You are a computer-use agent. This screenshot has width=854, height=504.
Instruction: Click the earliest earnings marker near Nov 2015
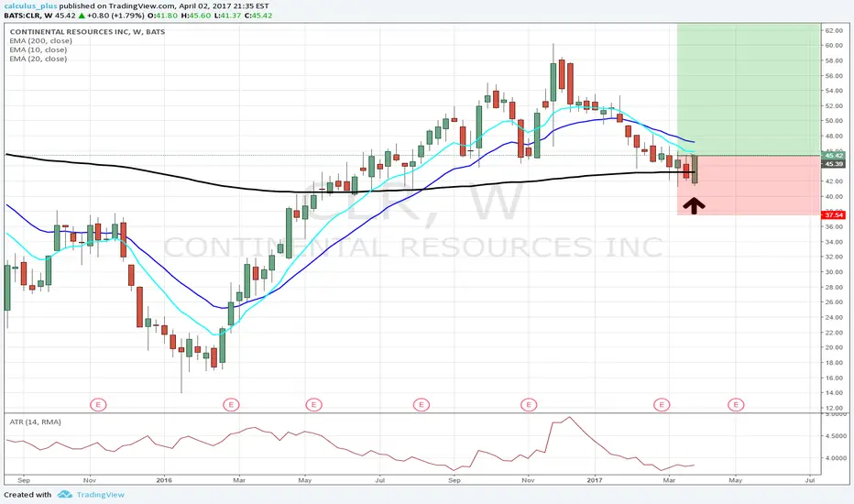pyautogui.click(x=98, y=404)
